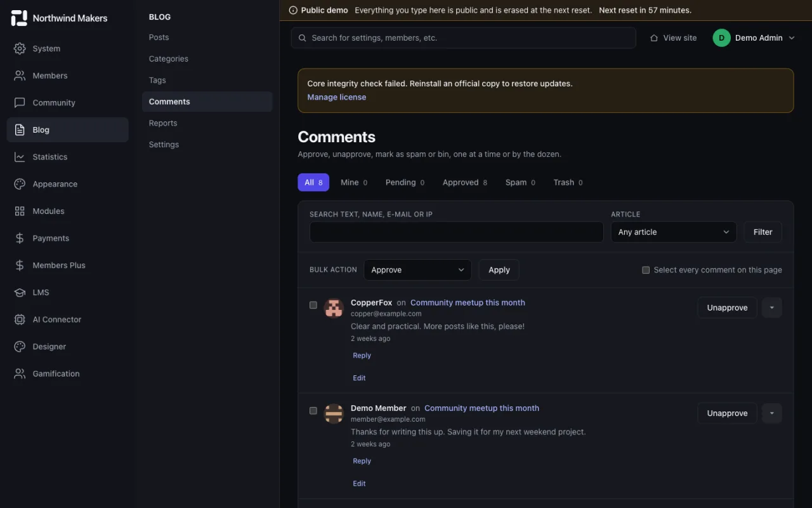Open Modules via its grid icon
The height and width of the screenshot is (508, 812).
tap(20, 211)
